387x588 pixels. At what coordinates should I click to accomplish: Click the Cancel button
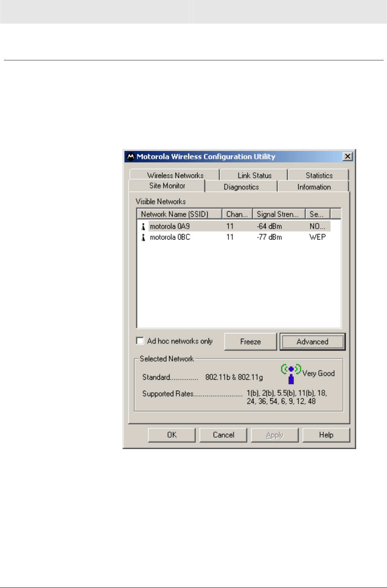223,435
